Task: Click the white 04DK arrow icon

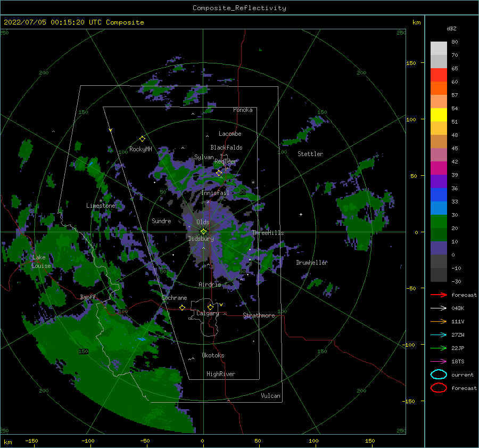Action: coord(439,308)
